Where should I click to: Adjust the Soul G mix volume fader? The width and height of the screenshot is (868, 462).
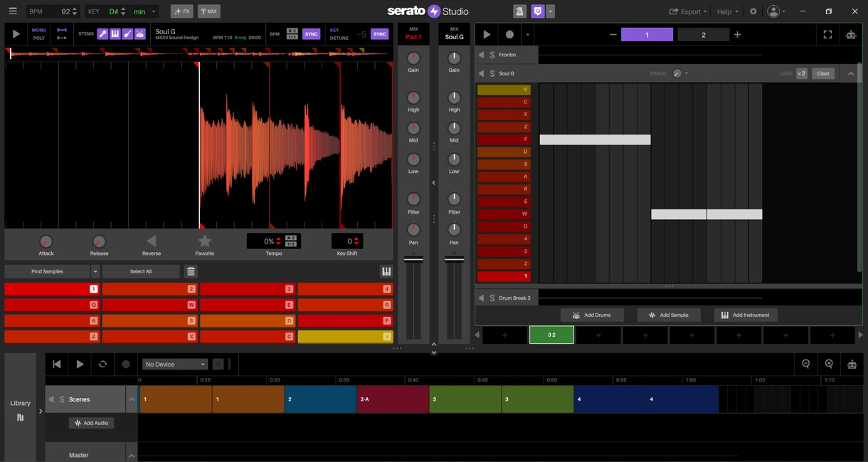(454, 260)
